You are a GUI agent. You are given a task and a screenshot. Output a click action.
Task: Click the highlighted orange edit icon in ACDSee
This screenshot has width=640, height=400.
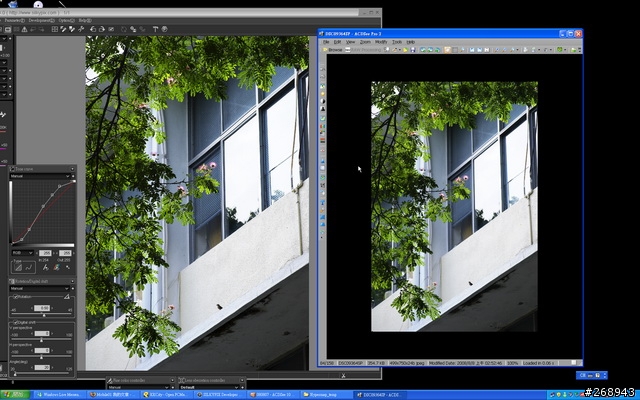pos(447,50)
